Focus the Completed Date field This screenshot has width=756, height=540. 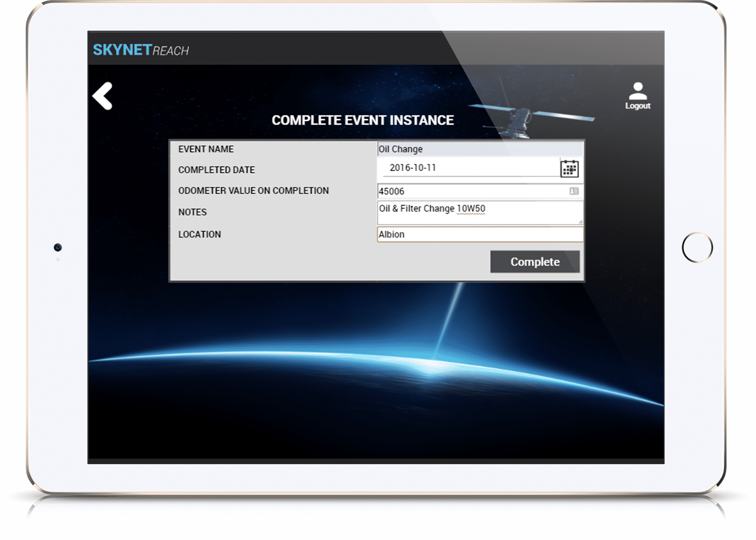tap(471, 168)
